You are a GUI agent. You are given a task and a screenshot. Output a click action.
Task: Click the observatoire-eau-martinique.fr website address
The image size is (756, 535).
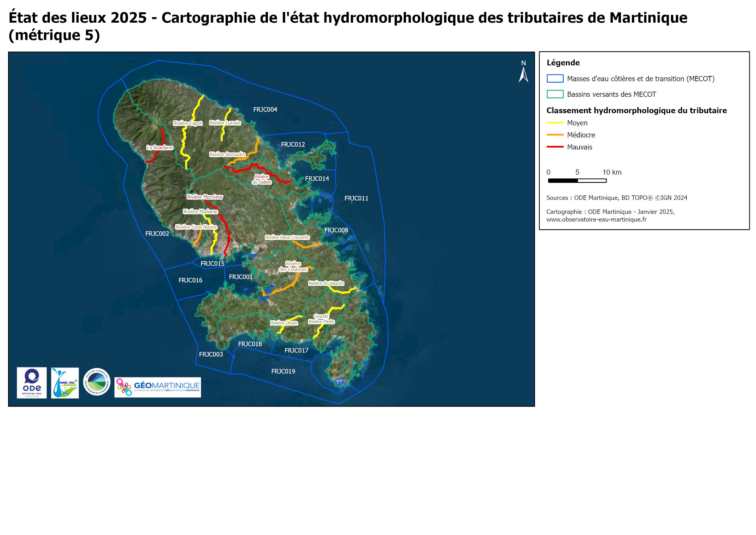tap(596, 219)
